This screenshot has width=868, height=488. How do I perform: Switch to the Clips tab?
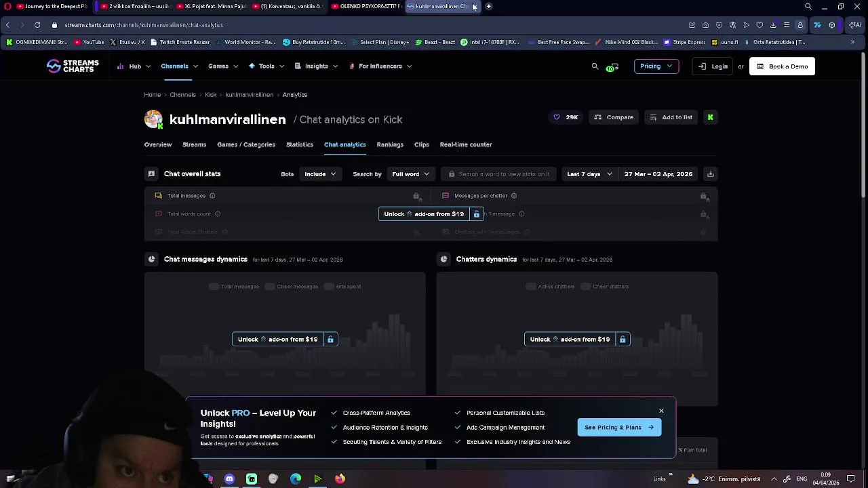pos(422,144)
